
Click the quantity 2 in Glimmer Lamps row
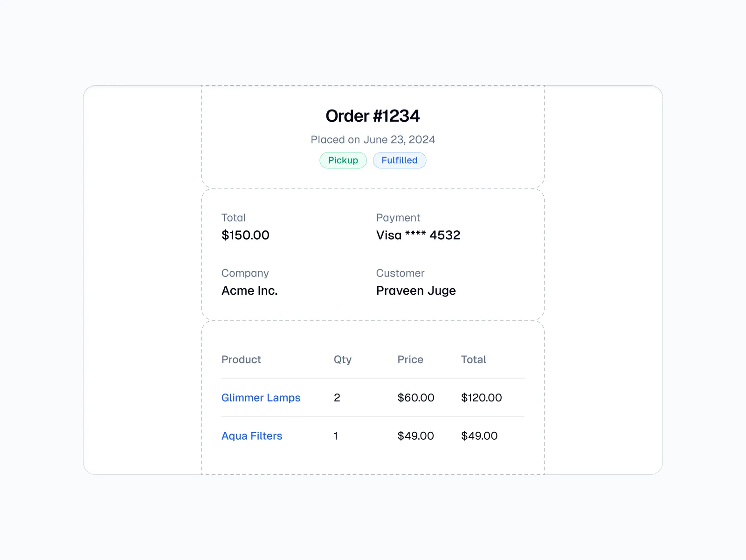click(337, 398)
